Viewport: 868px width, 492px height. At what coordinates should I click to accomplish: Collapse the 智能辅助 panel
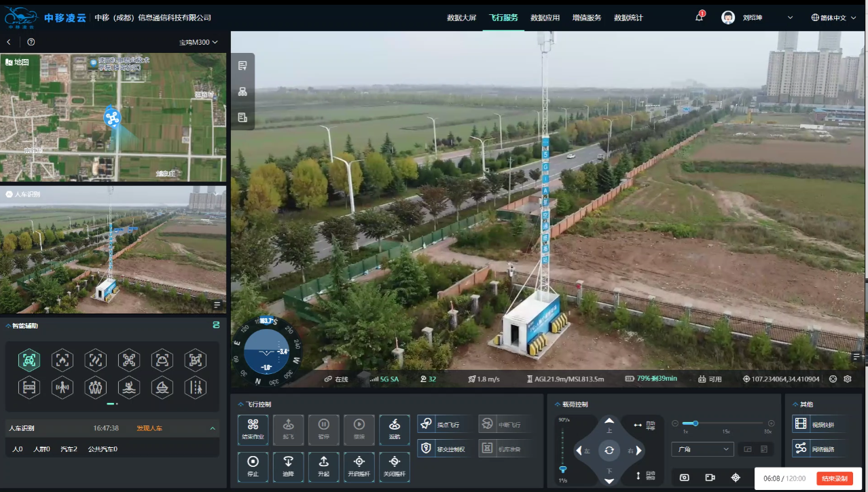coord(9,326)
